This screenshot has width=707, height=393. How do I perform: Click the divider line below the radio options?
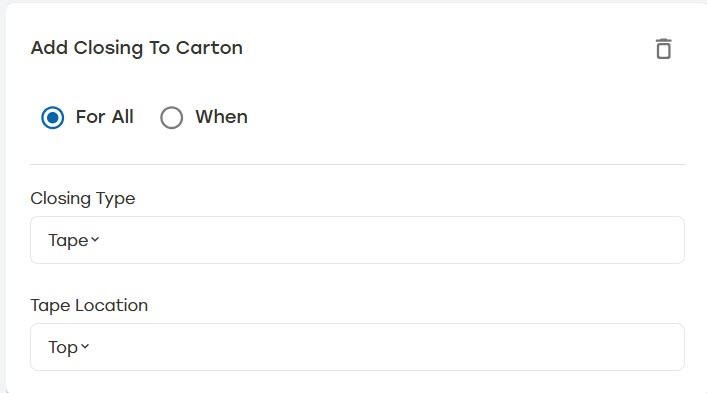pos(358,165)
